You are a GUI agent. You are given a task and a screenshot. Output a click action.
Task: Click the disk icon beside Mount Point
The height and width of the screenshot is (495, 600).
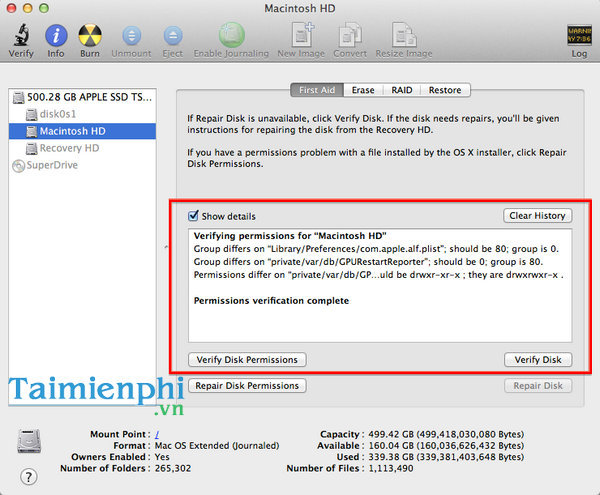tap(29, 441)
